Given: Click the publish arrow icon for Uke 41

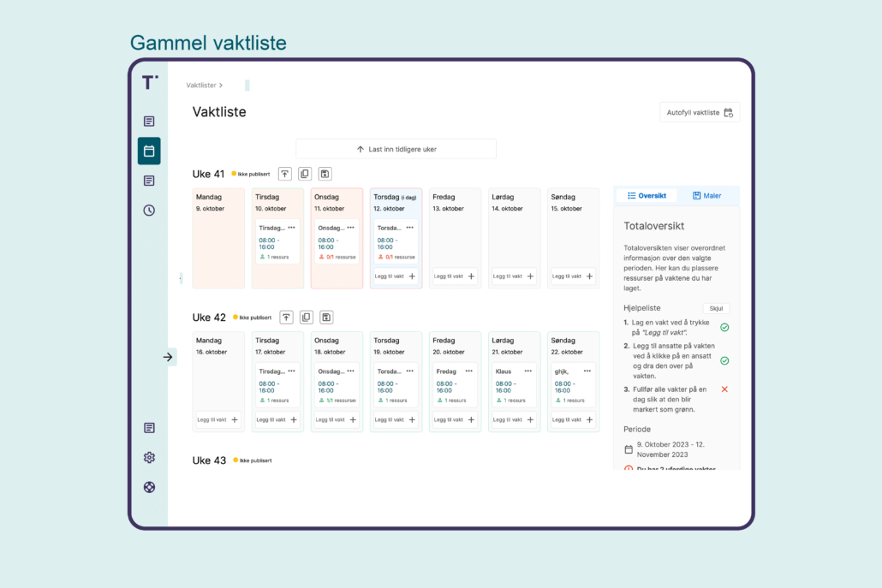Looking at the screenshot, I should [285, 174].
